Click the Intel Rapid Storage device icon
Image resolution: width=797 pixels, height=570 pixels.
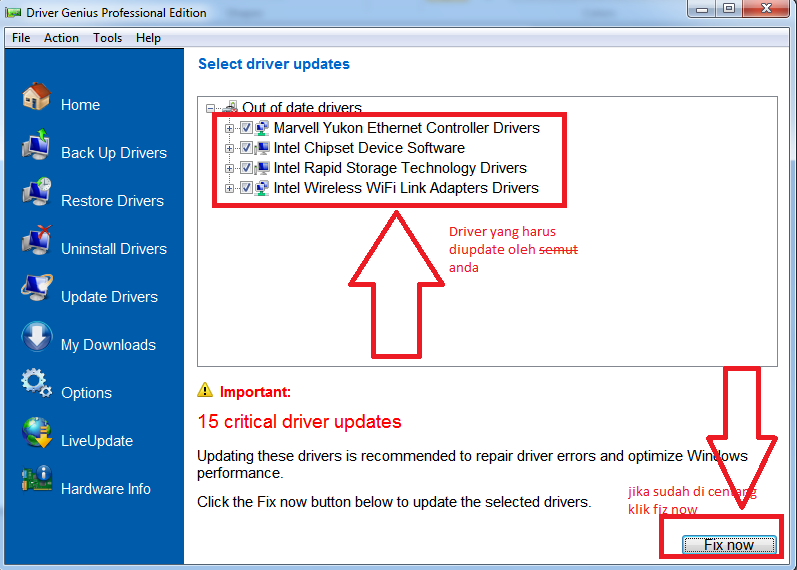pos(262,168)
